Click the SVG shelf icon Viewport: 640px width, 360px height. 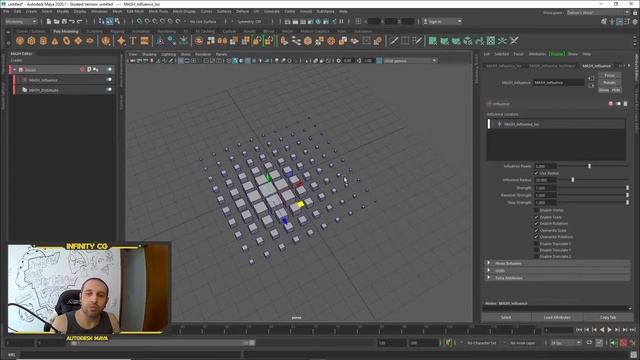(x=144, y=41)
